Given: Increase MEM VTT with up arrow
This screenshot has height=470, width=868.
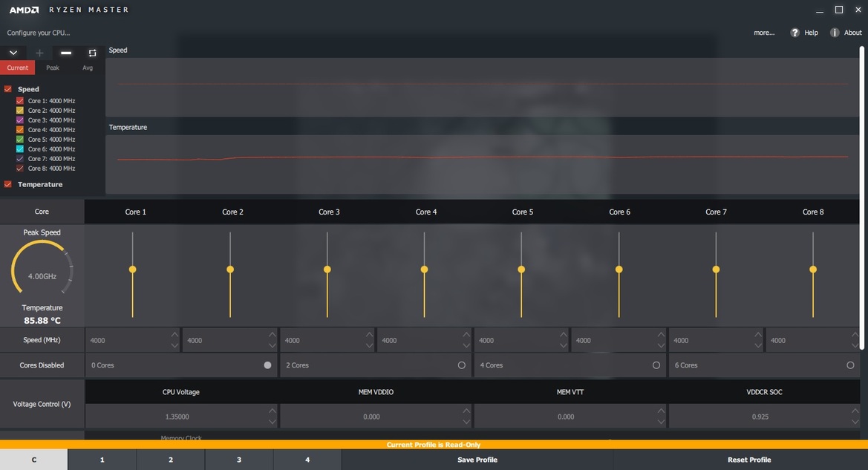Looking at the screenshot, I should click(x=661, y=411).
